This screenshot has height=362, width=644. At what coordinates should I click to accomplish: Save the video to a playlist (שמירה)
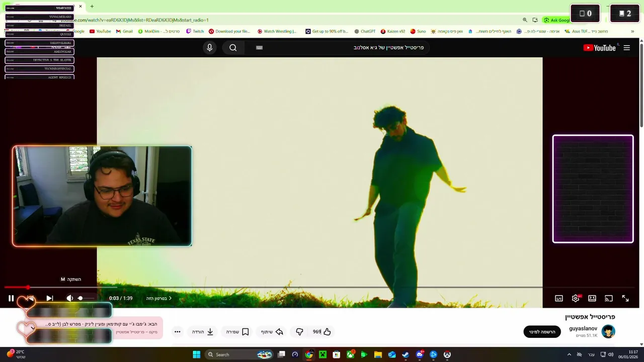pos(237,331)
